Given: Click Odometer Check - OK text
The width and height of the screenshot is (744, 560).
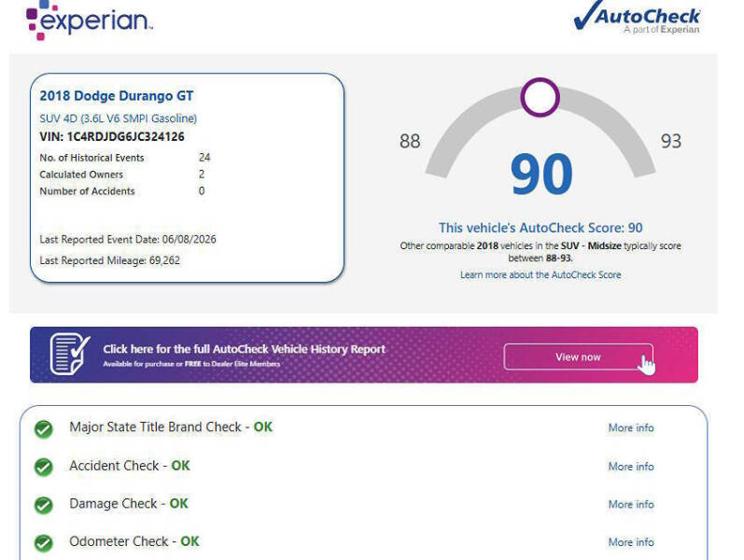Looking at the screenshot, I should 134,541.
